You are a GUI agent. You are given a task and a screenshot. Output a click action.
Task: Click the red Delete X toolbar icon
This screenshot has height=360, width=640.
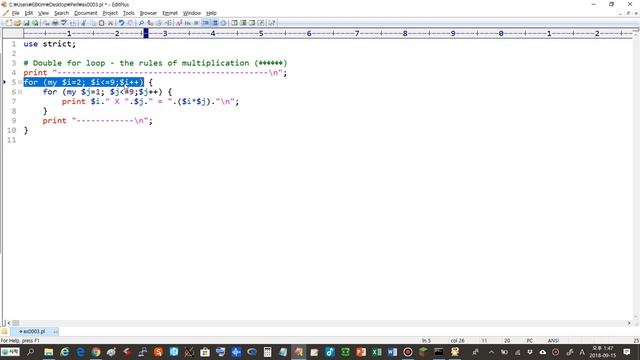click(110, 23)
